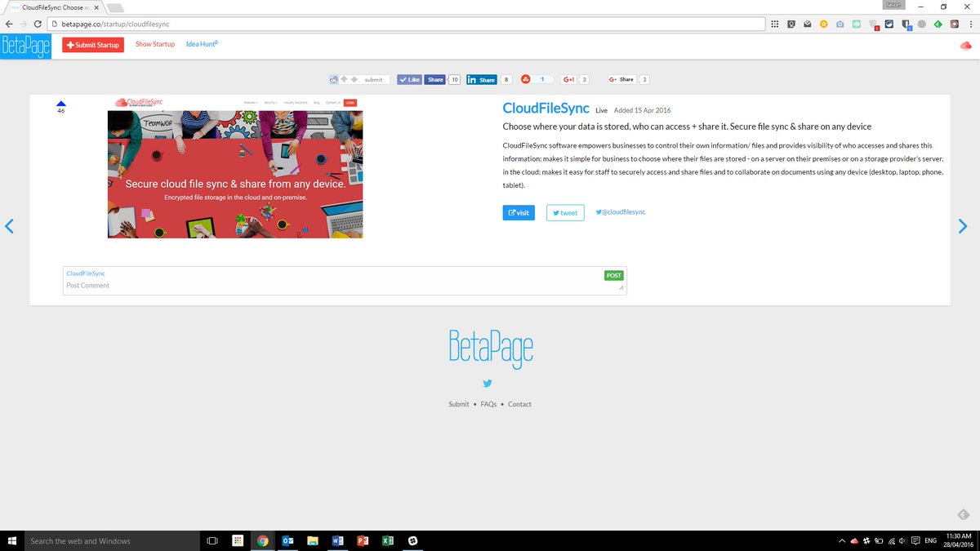This screenshot has width=980, height=551.
Task: Follow the @cloudfilesync link
Action: tap(620, 211)
